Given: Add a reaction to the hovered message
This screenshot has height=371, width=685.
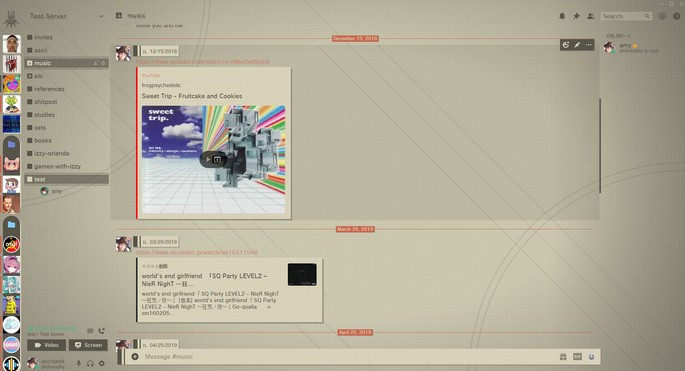Looking at the screenshot, I should tap(566, 45).
